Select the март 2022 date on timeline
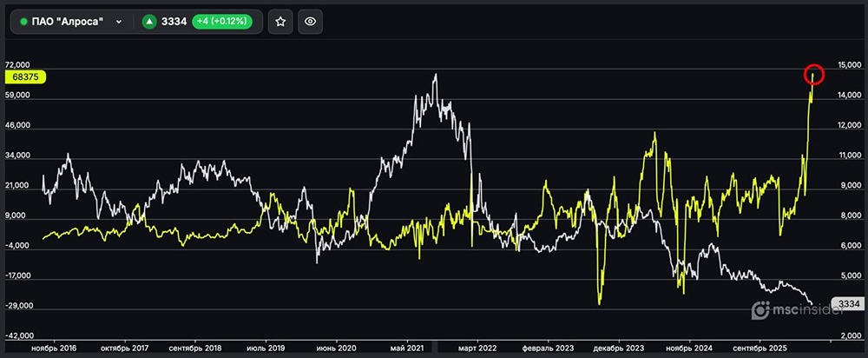The width and height of the screenshot is (868, 358). 477,348
